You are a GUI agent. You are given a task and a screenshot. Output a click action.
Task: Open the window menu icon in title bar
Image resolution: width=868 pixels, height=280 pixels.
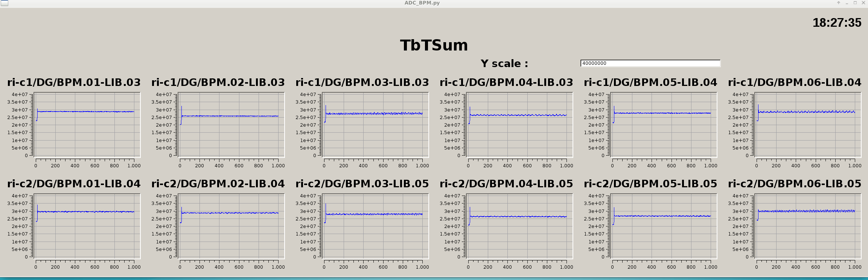tap(4, 3)
